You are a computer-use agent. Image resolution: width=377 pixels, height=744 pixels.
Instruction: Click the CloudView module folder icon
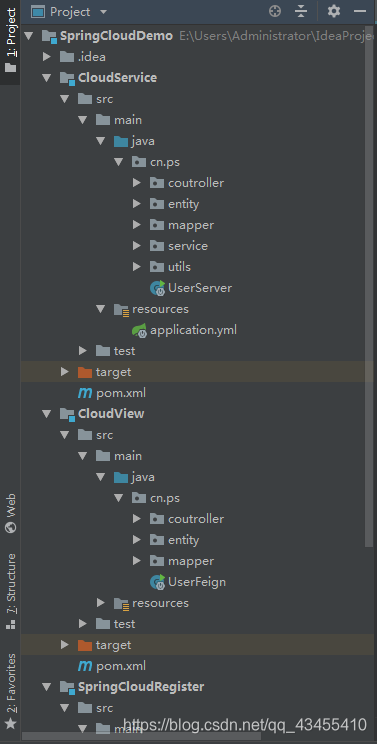pos(68,414)
